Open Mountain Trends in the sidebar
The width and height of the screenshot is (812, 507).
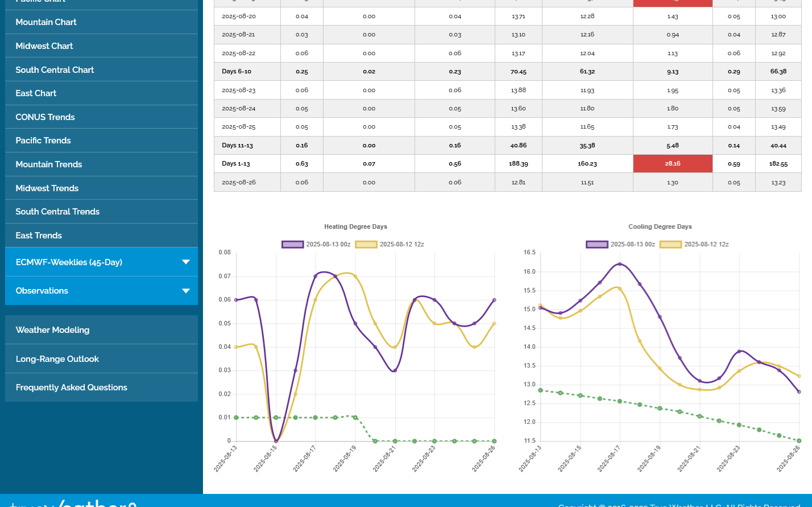pyautogui.click(x=49, y=164)
